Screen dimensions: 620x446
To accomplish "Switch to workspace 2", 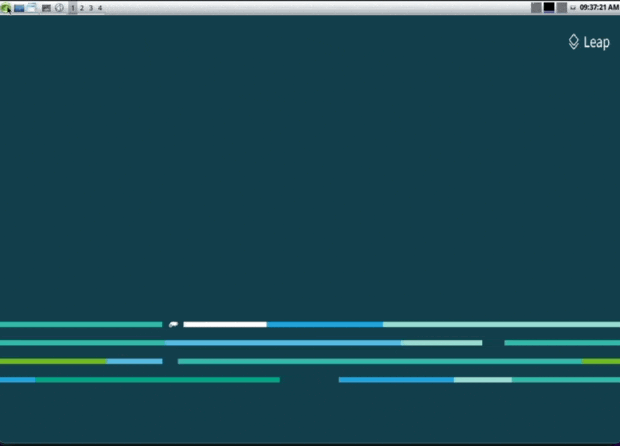I will click(x=82, y=7).
